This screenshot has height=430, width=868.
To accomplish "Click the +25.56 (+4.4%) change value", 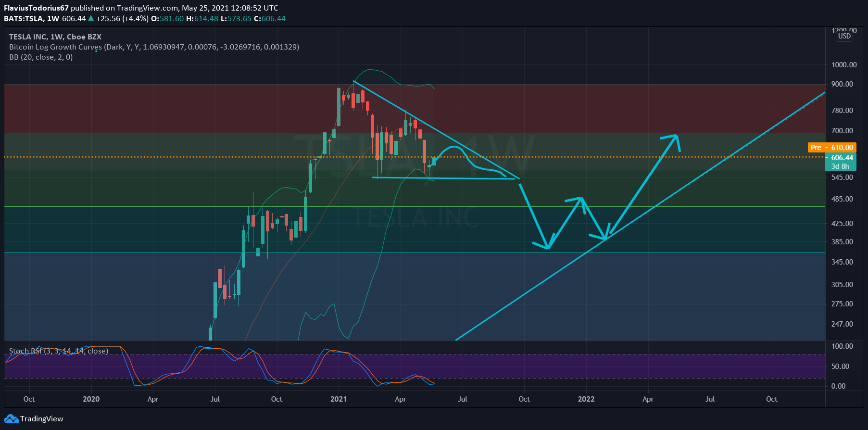I will point(122,18).
